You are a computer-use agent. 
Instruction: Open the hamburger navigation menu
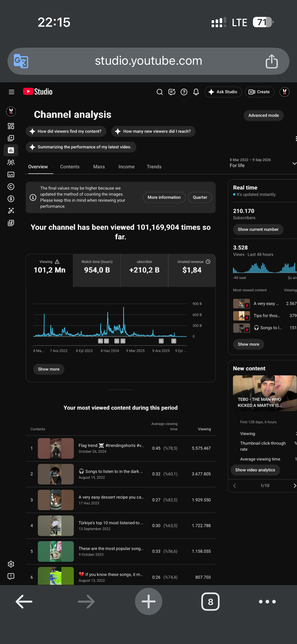click(x=11, y=92)
